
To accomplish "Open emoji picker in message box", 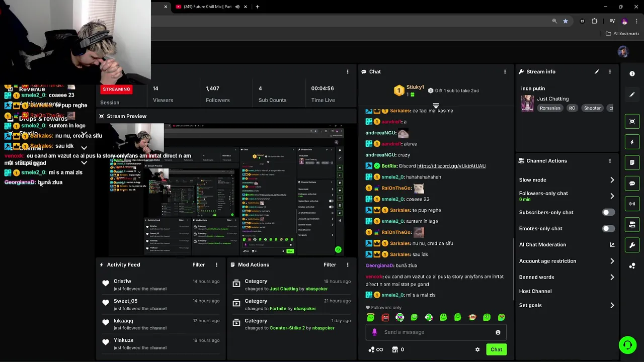I will coord(498,332).
